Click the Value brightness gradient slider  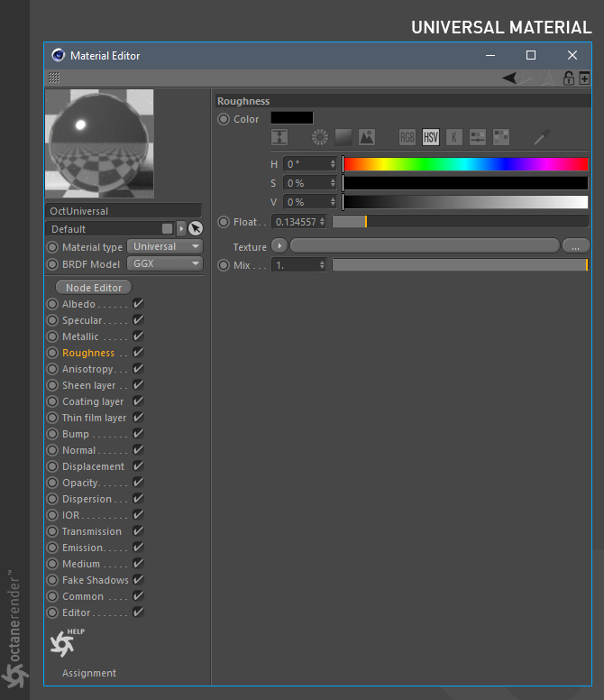coord(465,202)
